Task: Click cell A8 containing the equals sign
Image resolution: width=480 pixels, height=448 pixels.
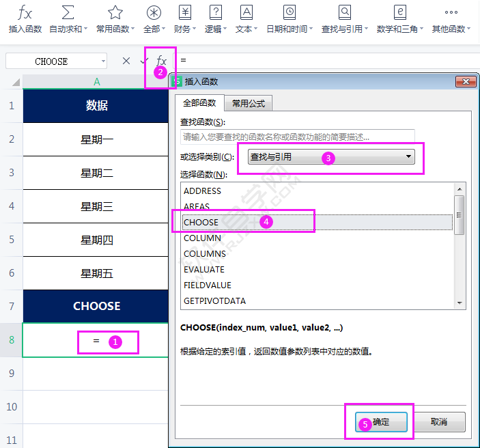Action: (96, 340)
